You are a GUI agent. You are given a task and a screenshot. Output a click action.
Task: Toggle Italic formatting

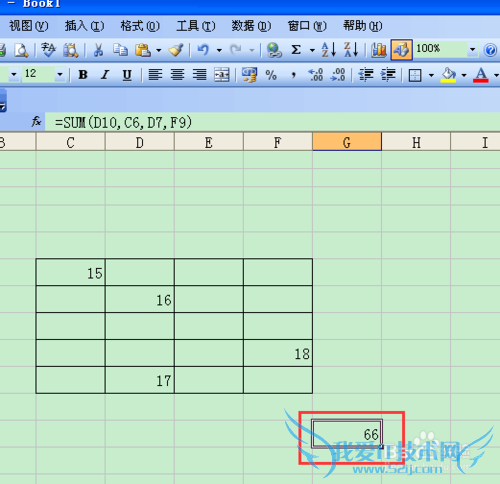(x=105, y=75)
